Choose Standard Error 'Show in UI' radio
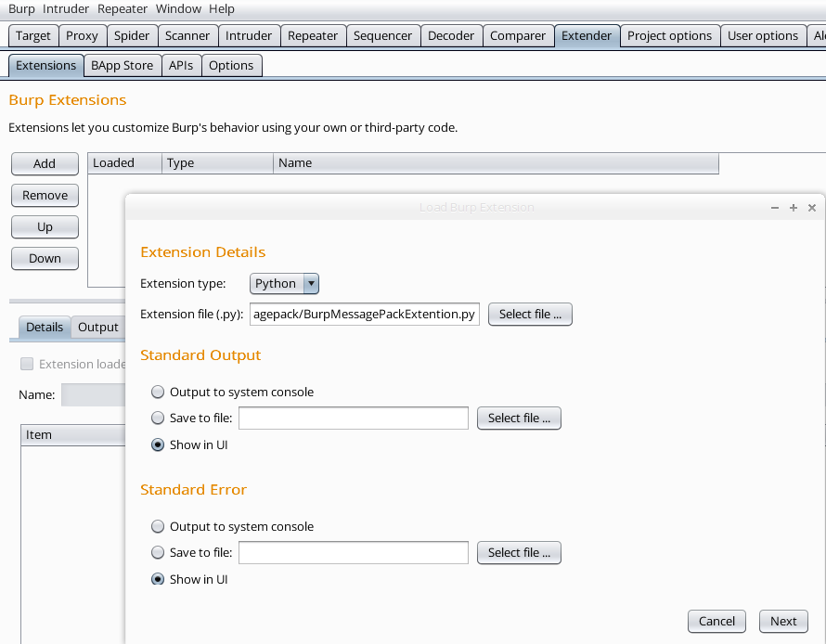 tap(158, 579)
